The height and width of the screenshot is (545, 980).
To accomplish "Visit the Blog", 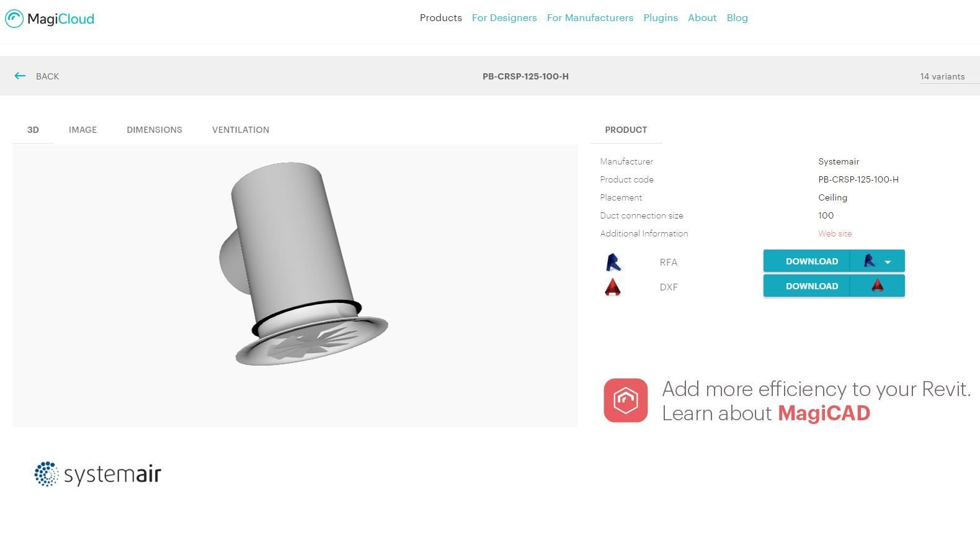I will (x=737, y=18).
